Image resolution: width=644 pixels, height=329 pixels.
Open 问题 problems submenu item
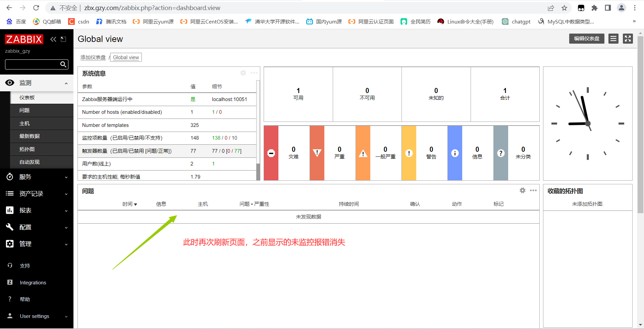(42, 110)
